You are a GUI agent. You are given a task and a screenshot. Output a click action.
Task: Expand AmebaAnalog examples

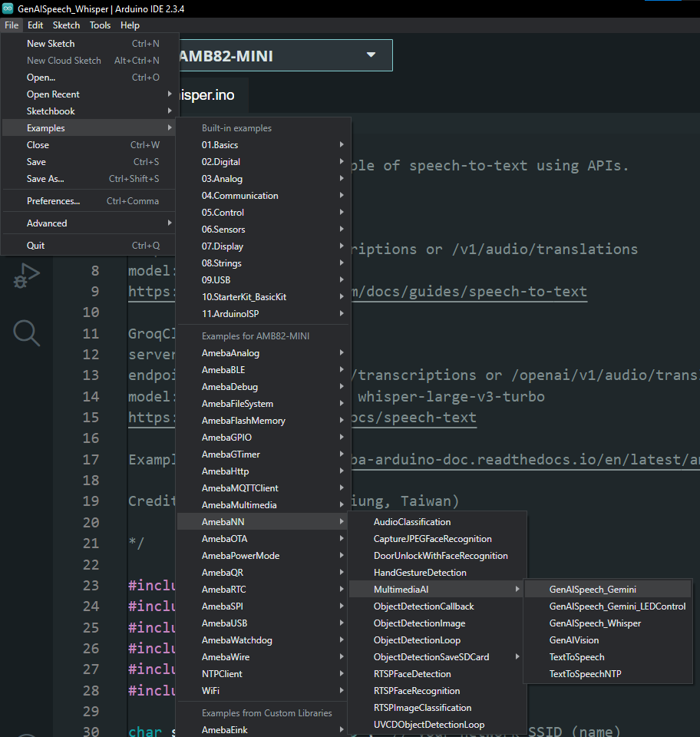pos(263,353)
